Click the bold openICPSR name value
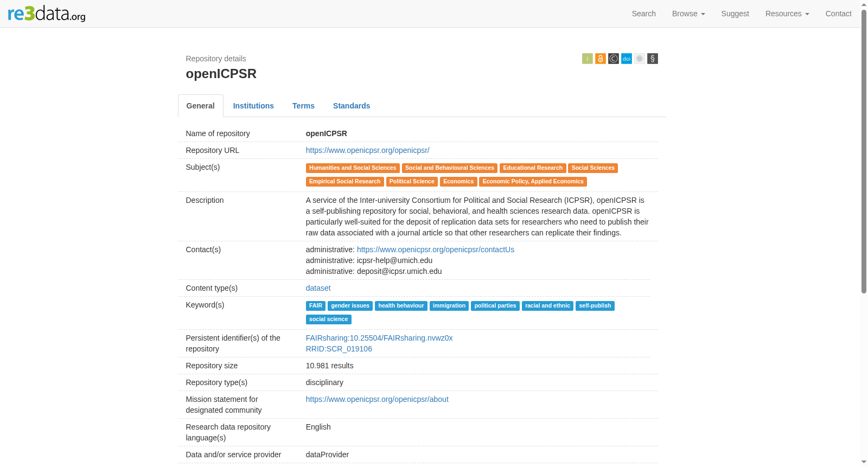 coord(327,133)
